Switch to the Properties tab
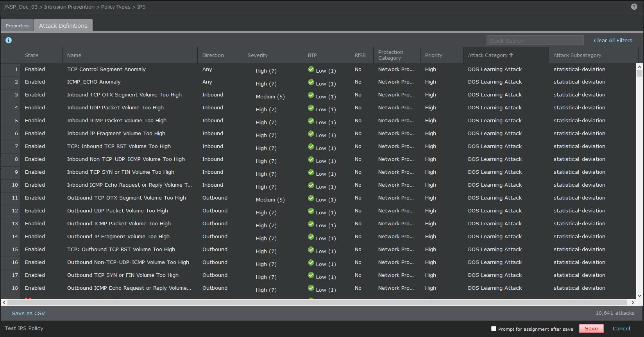The image size is (644, 337). tap(17, 26)
